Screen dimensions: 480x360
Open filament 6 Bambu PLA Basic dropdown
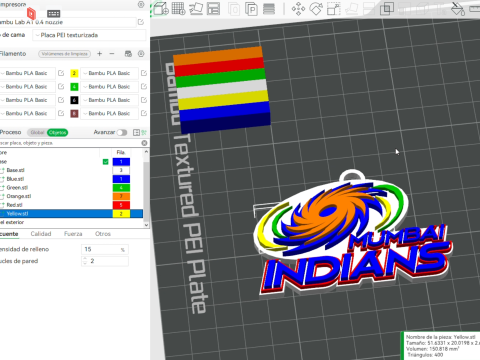click(x=109, y=100)
